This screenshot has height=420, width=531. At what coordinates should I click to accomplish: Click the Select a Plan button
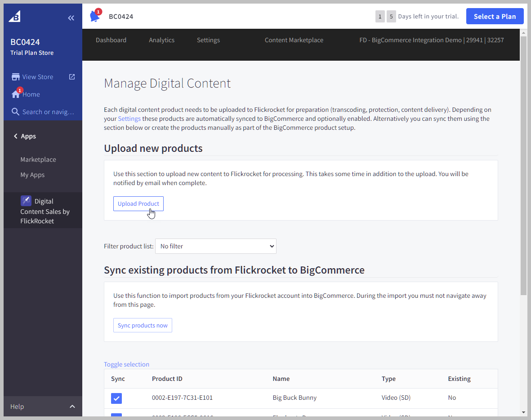tap(495, 16)
